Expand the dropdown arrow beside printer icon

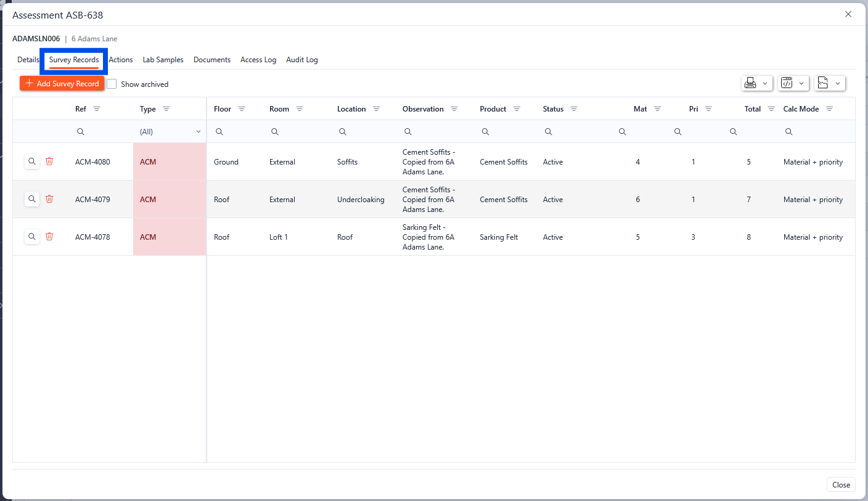(766, 83)
